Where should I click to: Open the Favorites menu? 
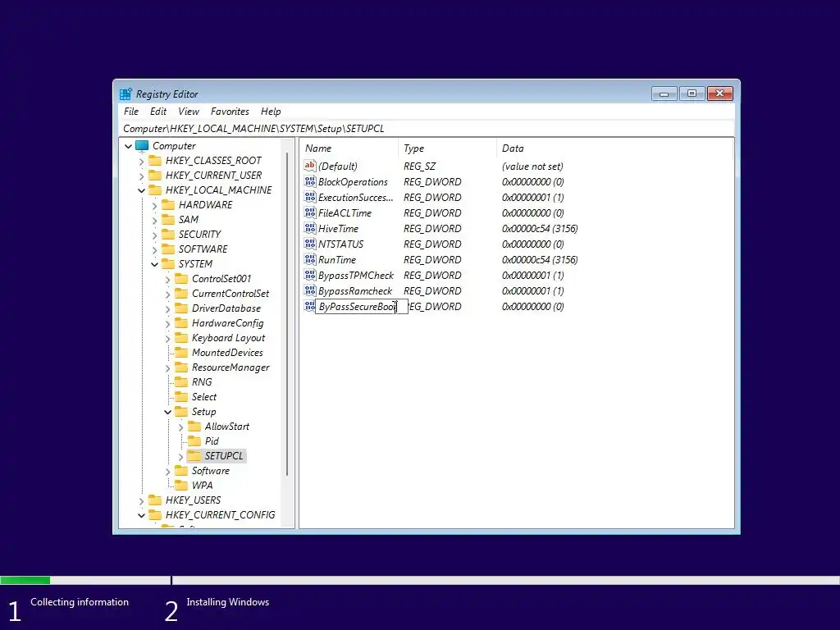pyautogui.click(x=230, y=112)
